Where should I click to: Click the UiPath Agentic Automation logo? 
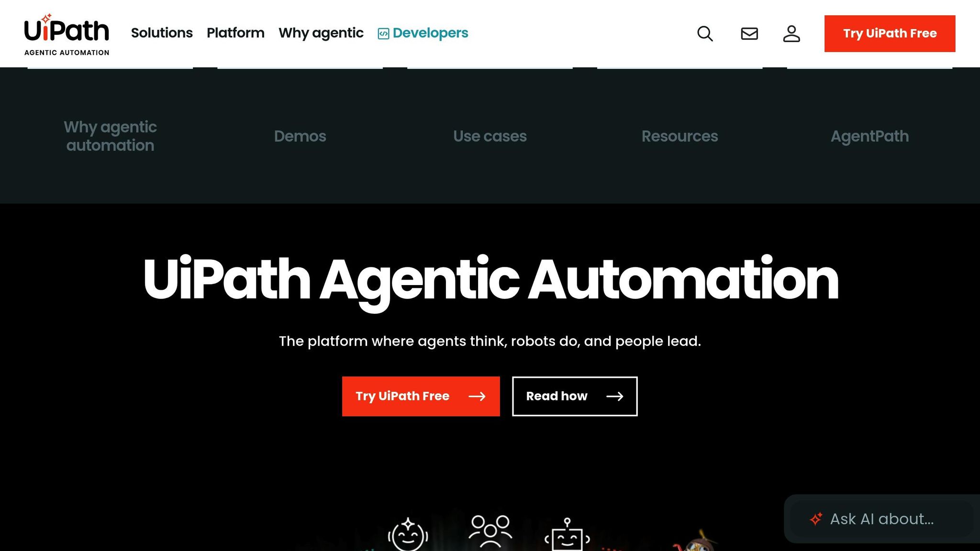click(x=67, y=33)
